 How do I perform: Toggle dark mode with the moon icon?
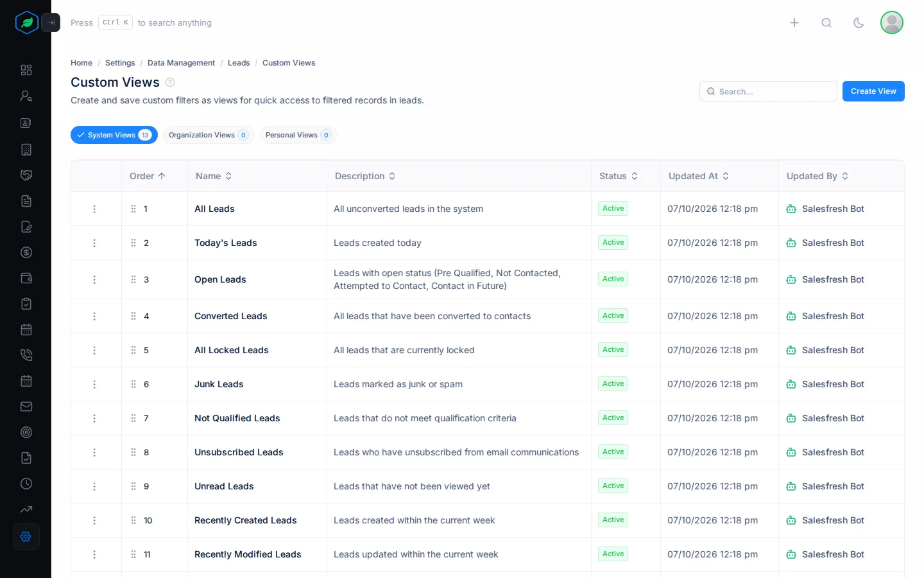tap(859, 22)
